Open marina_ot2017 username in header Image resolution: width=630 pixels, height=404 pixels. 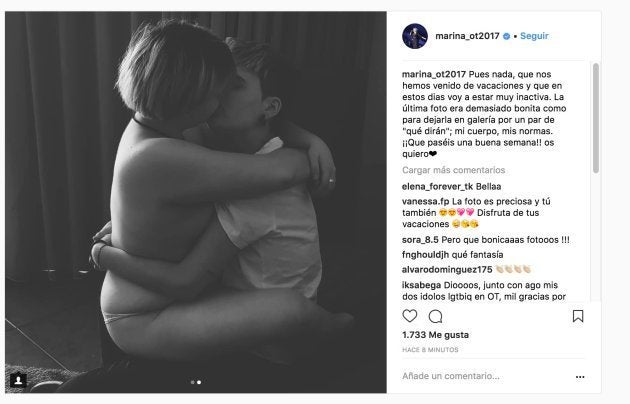click(467, 36)
